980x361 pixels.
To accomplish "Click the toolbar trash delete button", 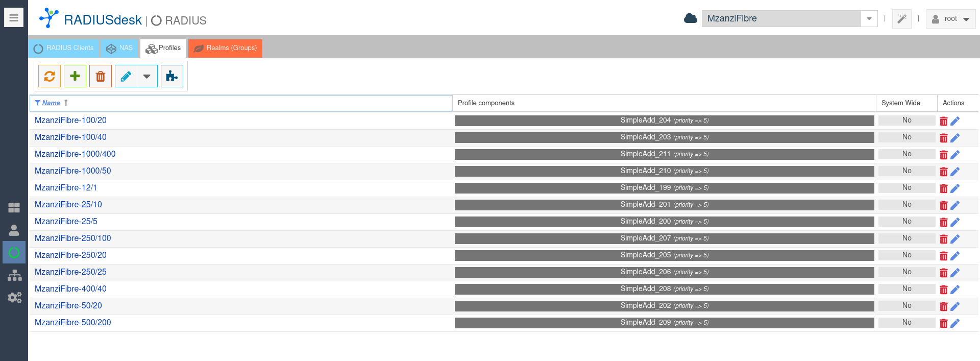I will tap(101, 76).
